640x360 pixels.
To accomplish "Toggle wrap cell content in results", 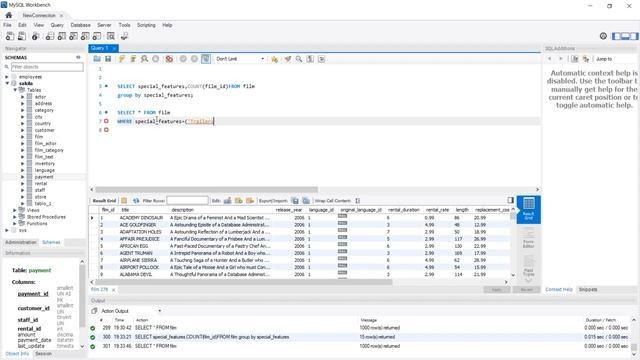I will tap(358, 201).
